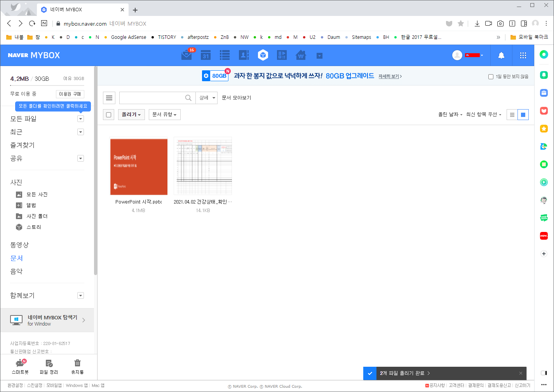Viewport: 554px width, 392px height.
Task: Open the Naver services grid icon
Action: pos(523,55)
